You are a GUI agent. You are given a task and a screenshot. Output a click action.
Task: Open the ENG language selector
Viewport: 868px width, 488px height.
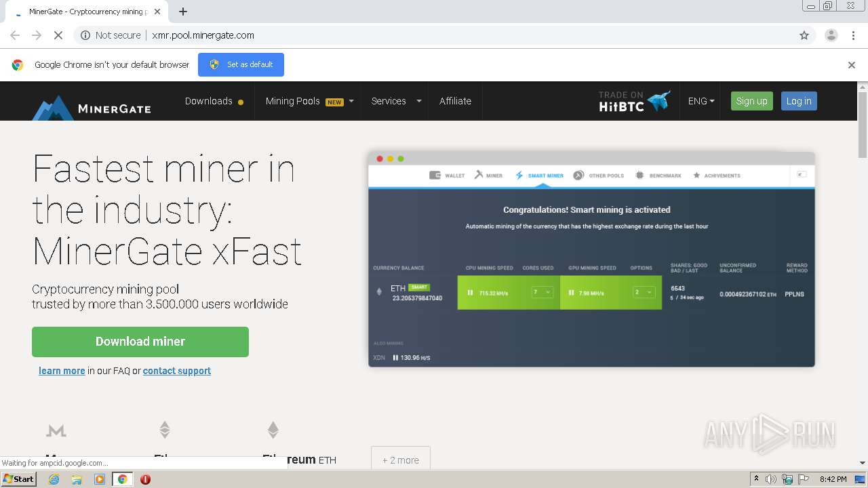pyautogui.click(x=701, y=101)
